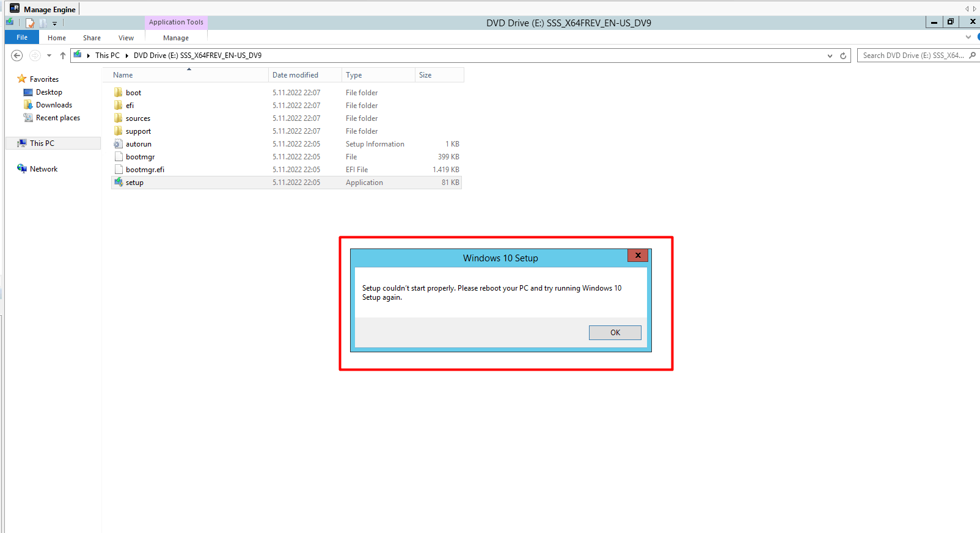Open the Customize Quick Access Toolbar dropdown
Viewport: 980px width, 533px height.
click(x=54, y=23)
